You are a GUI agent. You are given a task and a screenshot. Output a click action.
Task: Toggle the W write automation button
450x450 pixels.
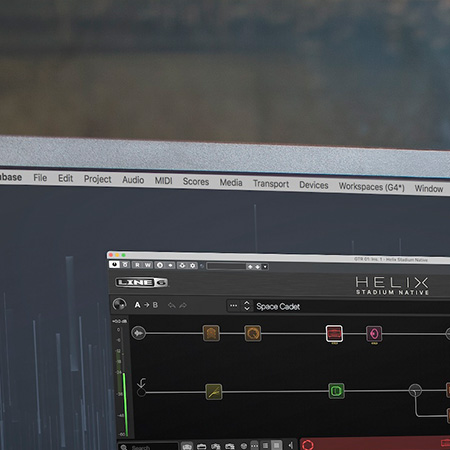(x=148, y=265)
